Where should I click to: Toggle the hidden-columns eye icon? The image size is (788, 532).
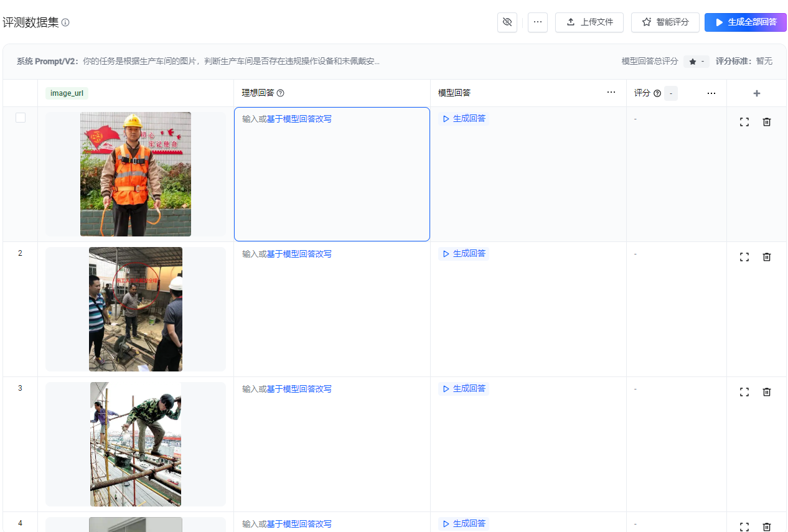(x=507, y=22)
